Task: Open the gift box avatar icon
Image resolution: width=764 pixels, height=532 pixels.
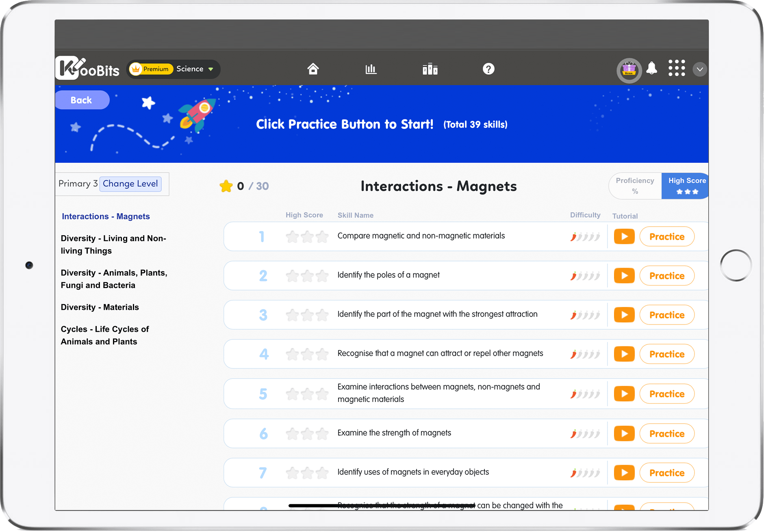Action: click(x=629, y=70)
